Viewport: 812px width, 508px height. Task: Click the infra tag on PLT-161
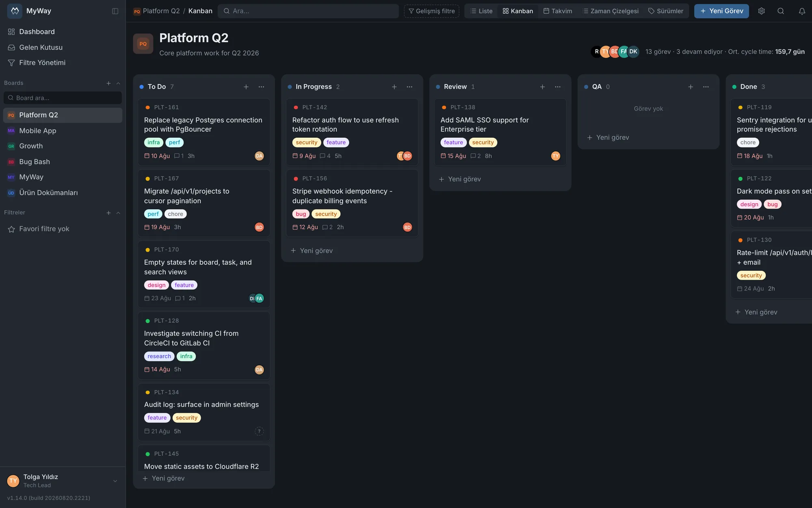(153, 143)
